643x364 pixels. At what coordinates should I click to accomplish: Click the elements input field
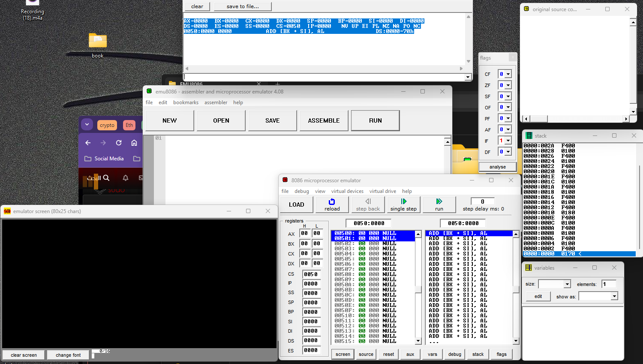point(609,284)
